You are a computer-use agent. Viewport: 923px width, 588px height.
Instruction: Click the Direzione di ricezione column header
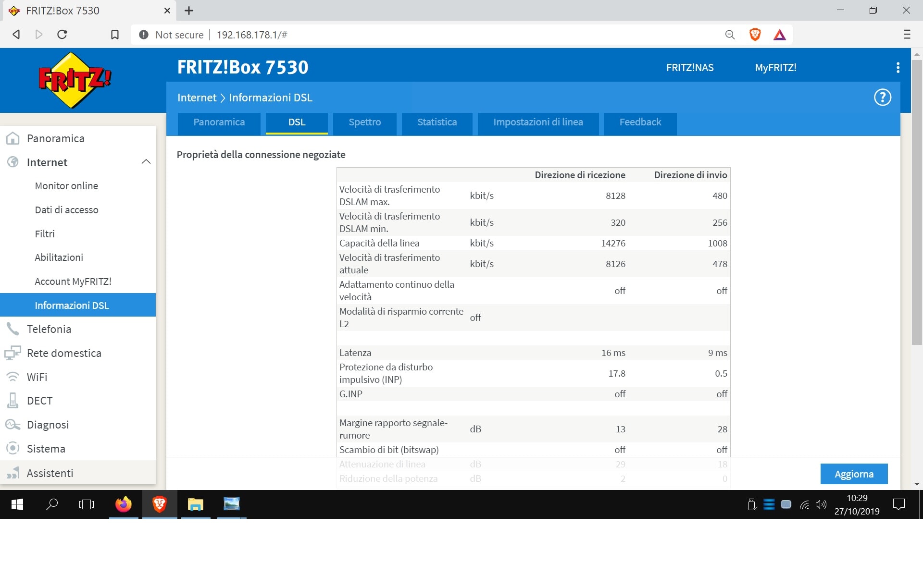click(x=580, y=175)
